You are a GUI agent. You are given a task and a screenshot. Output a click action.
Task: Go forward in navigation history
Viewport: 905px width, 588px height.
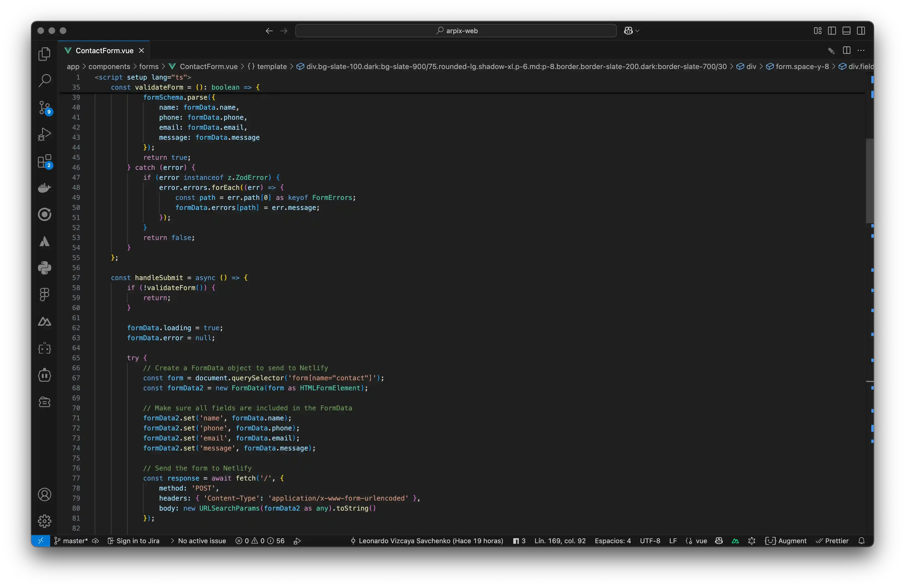click(284, 31)
